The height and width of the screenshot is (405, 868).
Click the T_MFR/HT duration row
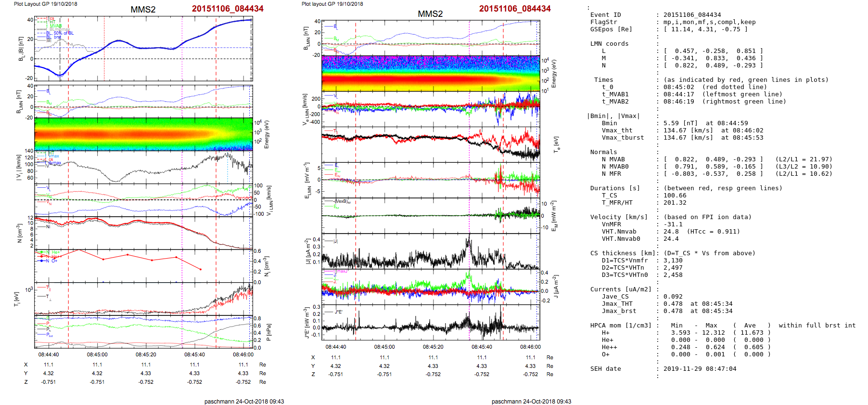(x=644, y=203)
